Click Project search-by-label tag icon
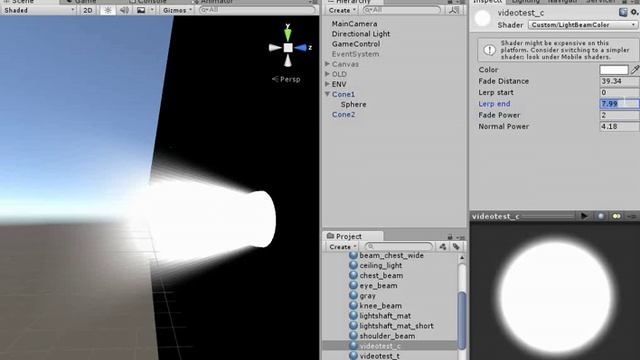The width and height of the screenshot is (640, 360). (x=456, y=247)
